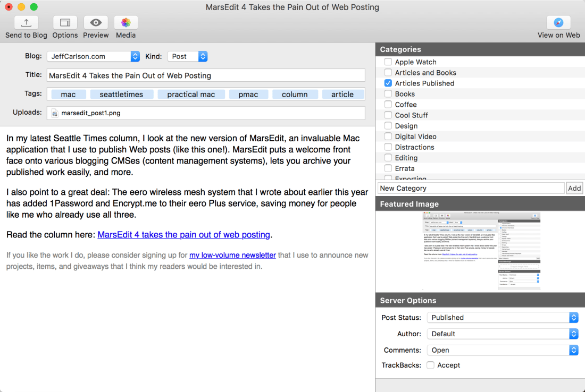585x392 pixels.
Task: Click into the New Category text field
Action: point(471,188)
